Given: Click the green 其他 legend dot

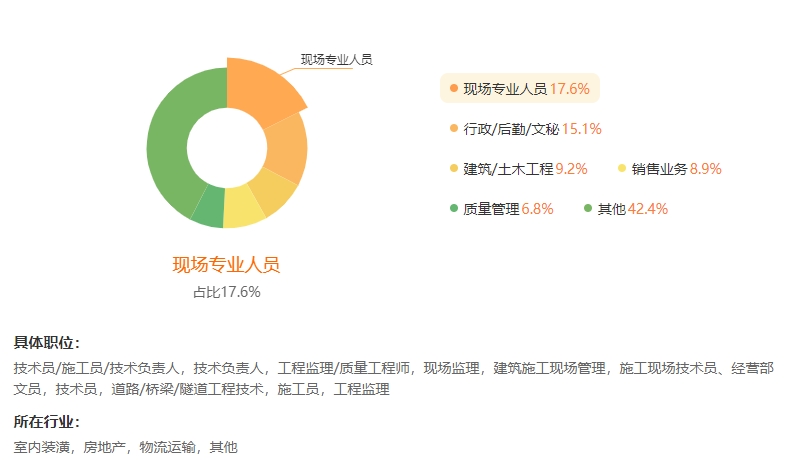Looking at the screenshot, I should point(588,209).
